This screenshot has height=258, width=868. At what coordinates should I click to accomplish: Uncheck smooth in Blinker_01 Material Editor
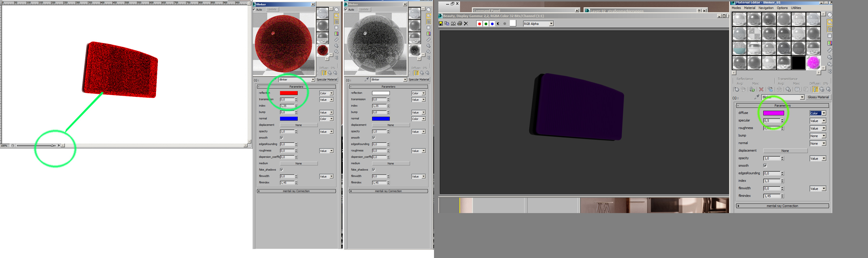click(x=765, y=166)
